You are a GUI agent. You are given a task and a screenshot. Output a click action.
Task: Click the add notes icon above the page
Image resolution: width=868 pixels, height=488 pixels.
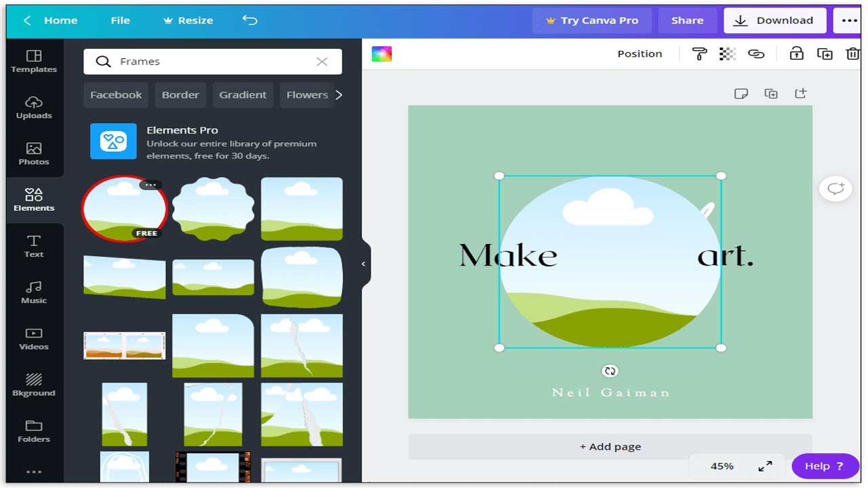point(741,94)
